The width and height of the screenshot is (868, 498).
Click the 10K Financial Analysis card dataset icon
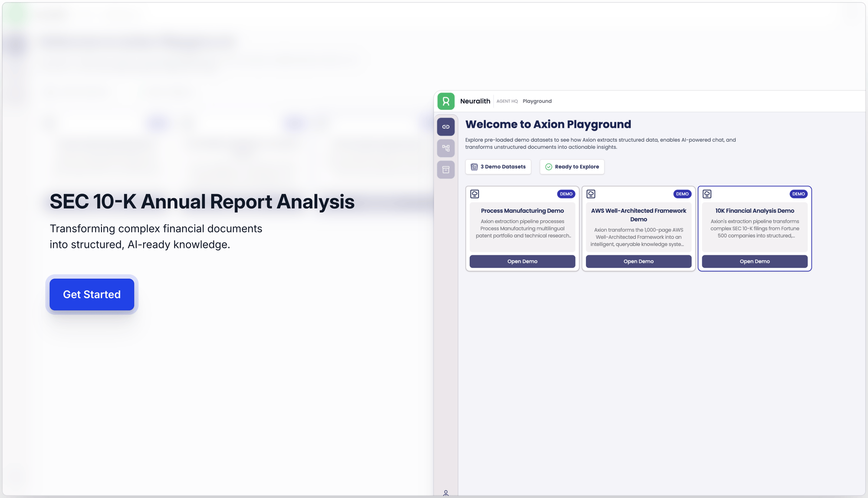707,194
